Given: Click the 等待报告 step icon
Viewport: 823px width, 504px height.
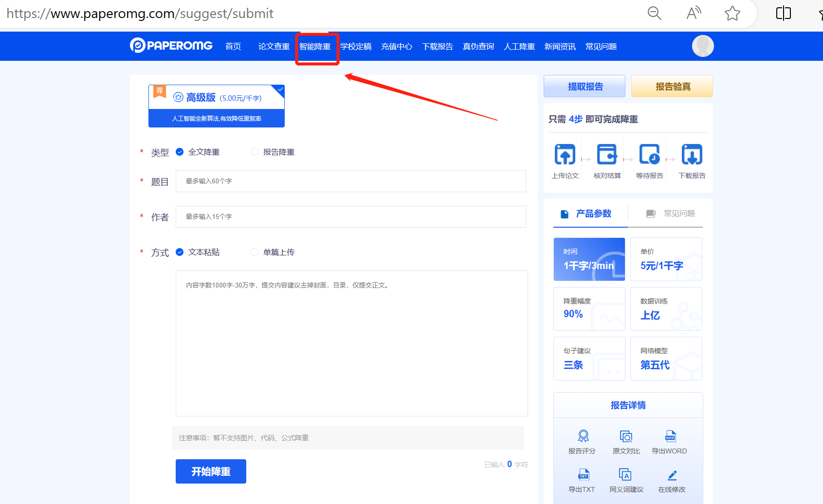Looking at the screenshot, I should point(649,154).
